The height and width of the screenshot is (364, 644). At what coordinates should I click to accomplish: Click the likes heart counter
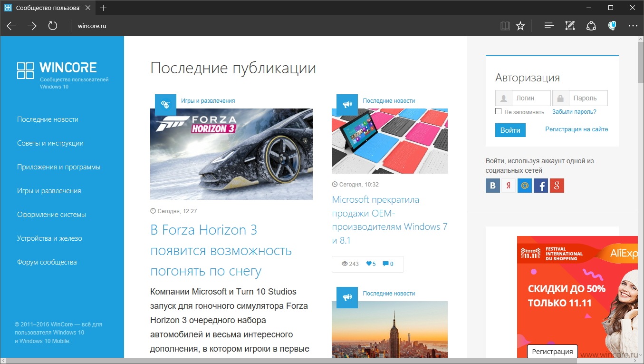click(371, 264)
